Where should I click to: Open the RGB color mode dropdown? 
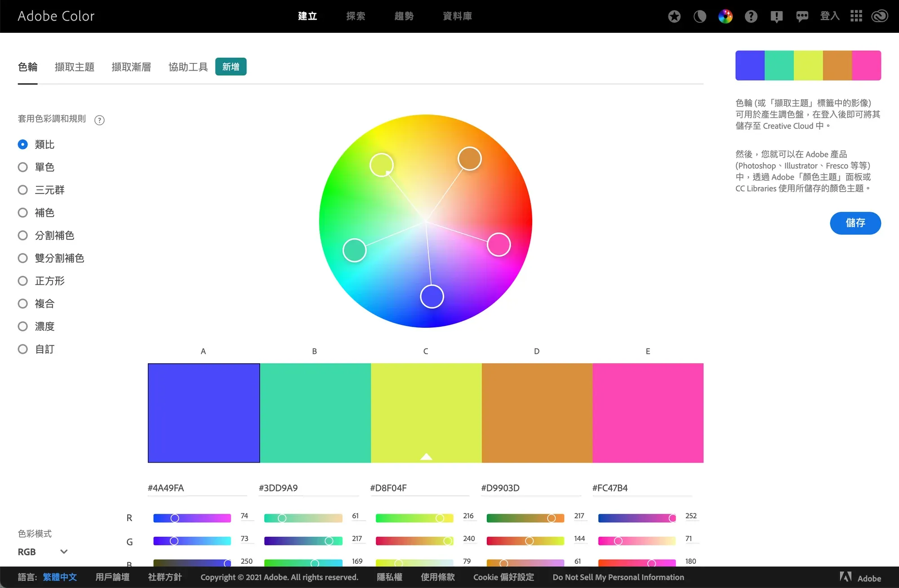pos(43,552)
